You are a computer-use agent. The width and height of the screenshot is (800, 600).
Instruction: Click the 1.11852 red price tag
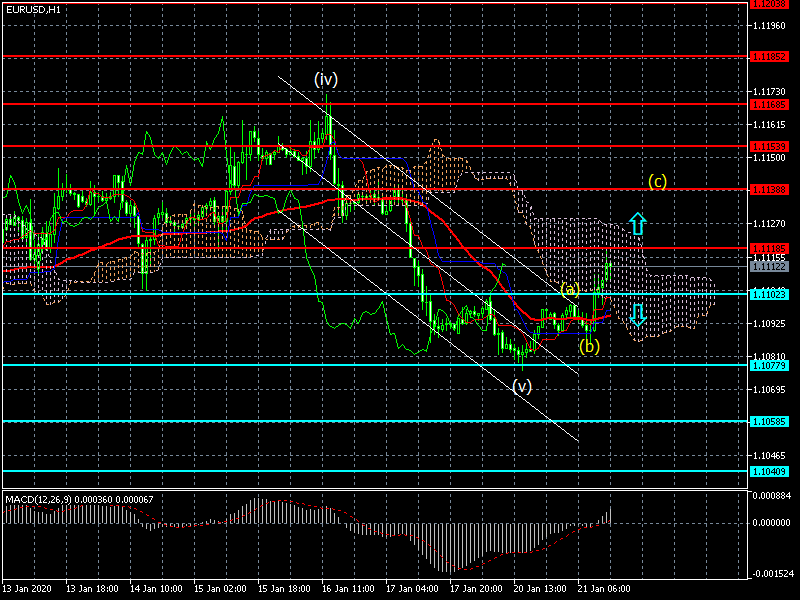[x=769, y=57]
